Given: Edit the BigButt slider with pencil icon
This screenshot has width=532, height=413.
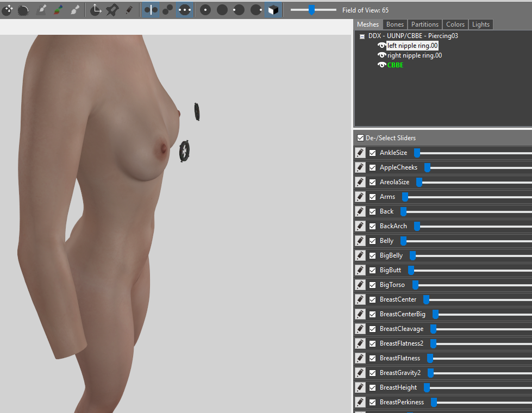Looking at the screenshot, I should (x=360, y=270).
